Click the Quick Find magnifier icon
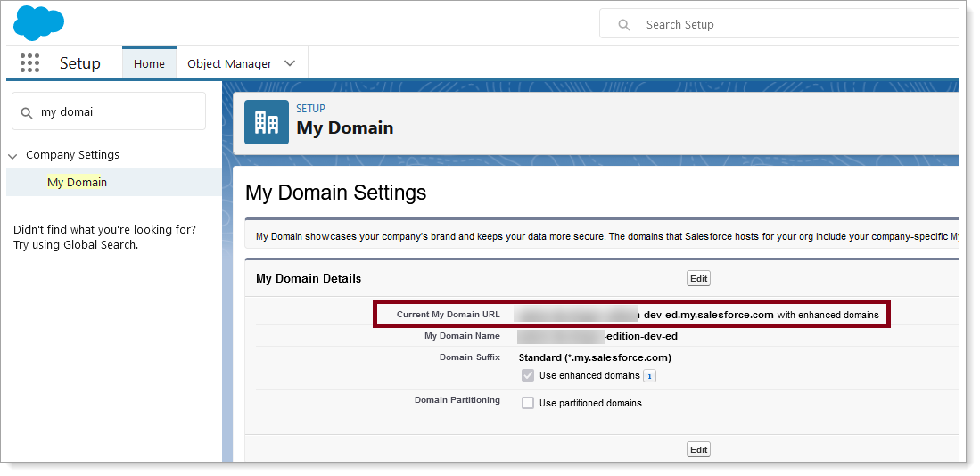Screen dimensions: 980x476 click(x=26, y=112)
